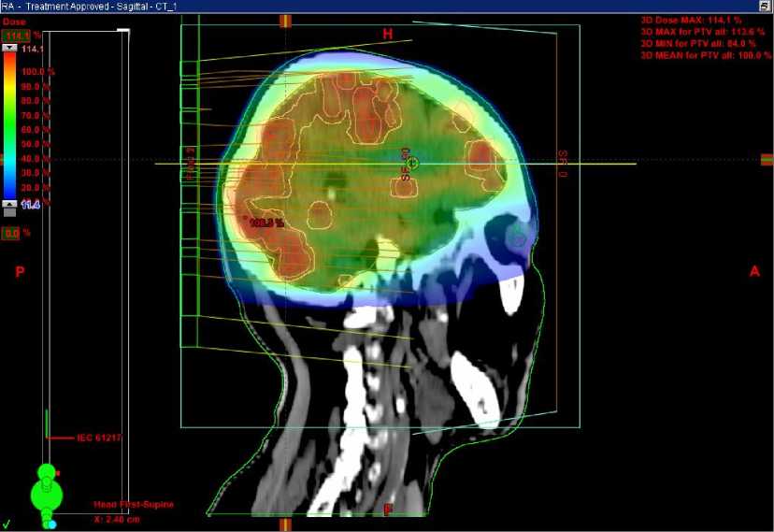The width and height of the screenshot is (774, 532).
Task: Click the 'F' feet orientation label
Action: pyautogui.click(x=388, y=510)
